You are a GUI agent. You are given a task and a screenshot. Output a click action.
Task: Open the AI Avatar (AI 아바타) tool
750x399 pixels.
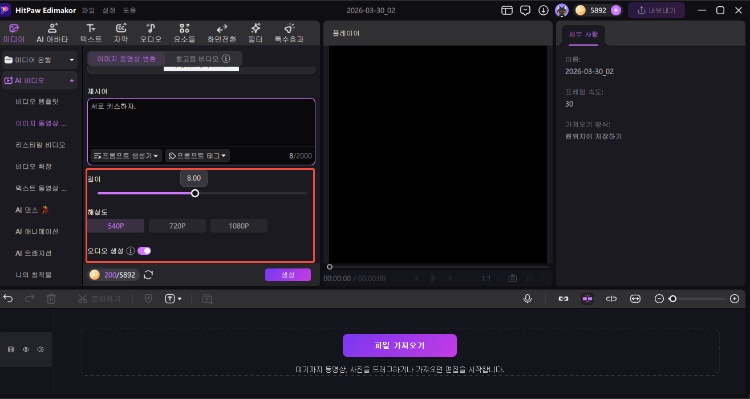point(53,33)
